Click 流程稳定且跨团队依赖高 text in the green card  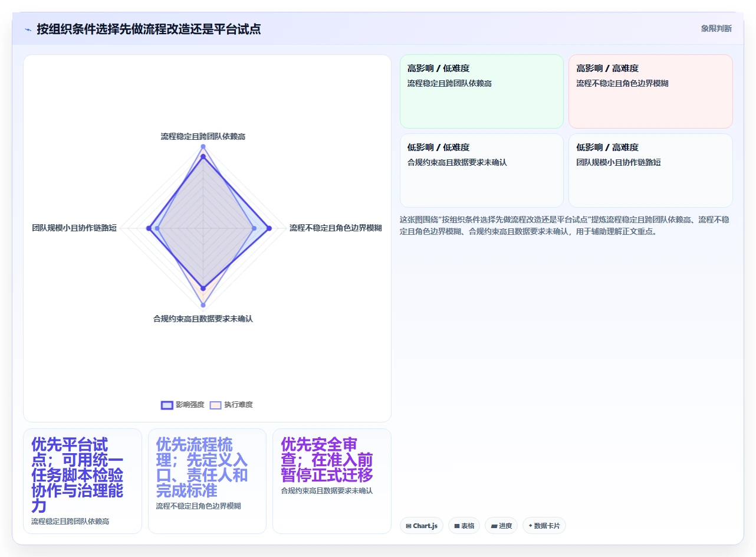pos(449,83)
